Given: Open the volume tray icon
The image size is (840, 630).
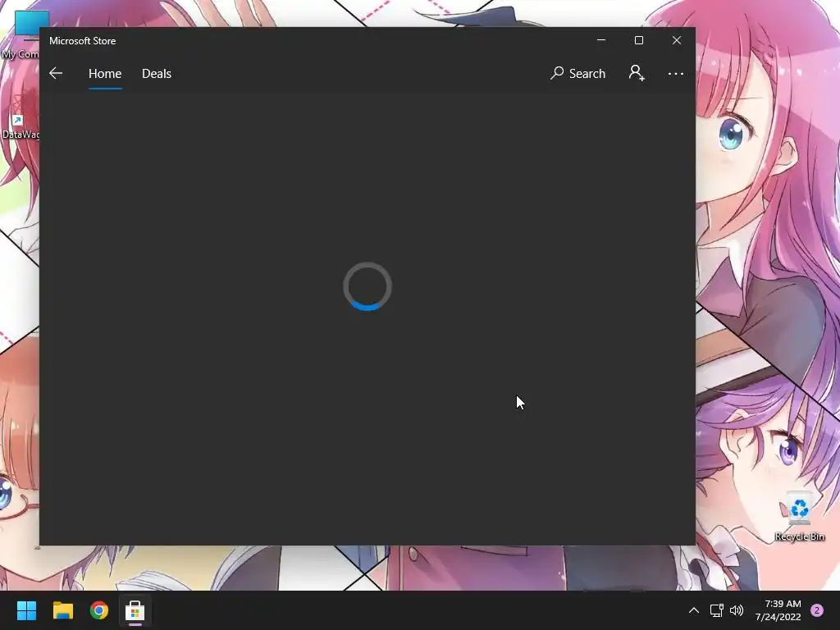Looking at the screenshot, I should pyautogui.click(x=737, y=610).
